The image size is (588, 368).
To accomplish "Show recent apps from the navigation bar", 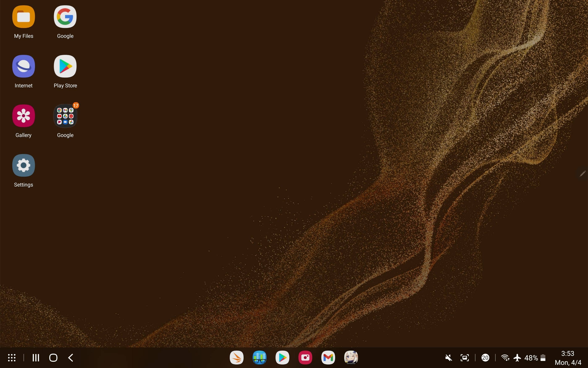I will (x=36, y=357).
